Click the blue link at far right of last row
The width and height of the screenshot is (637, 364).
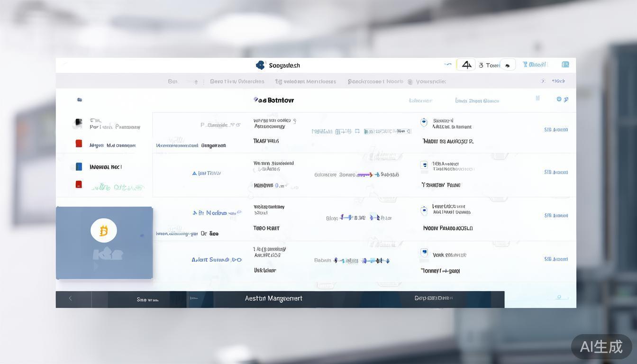pos(556,259)
